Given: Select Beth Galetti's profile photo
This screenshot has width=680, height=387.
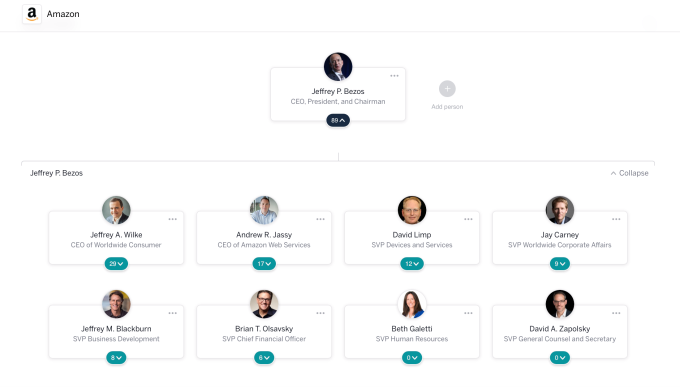Looking at the screenshot, I should pyautogui.click(x=412, y=304).
